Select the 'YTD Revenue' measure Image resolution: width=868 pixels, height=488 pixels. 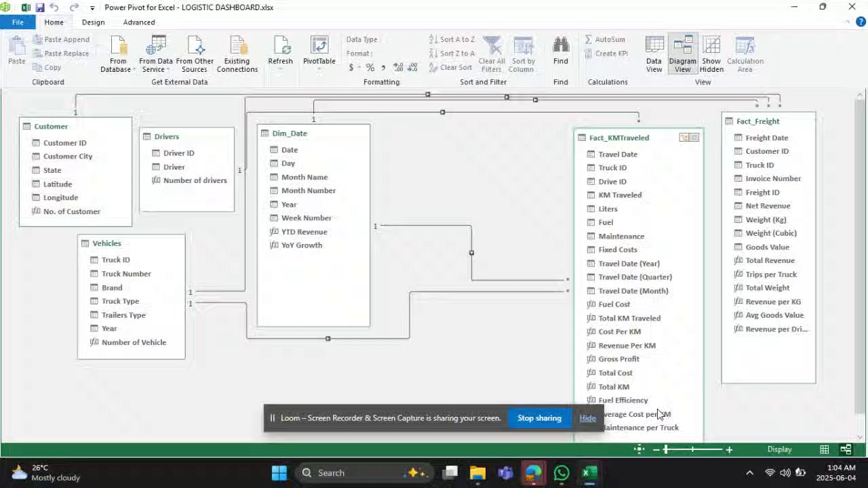pyautogui.click(x=304, y=232)
